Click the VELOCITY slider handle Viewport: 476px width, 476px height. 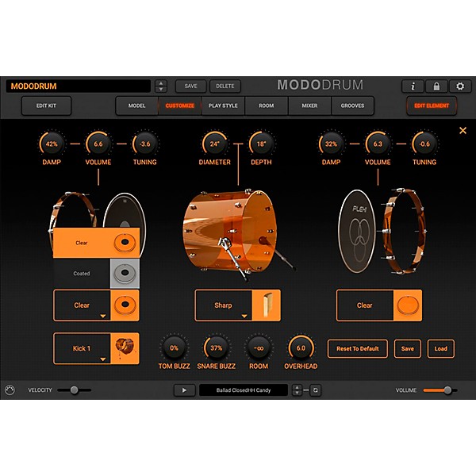pos(74,390)
